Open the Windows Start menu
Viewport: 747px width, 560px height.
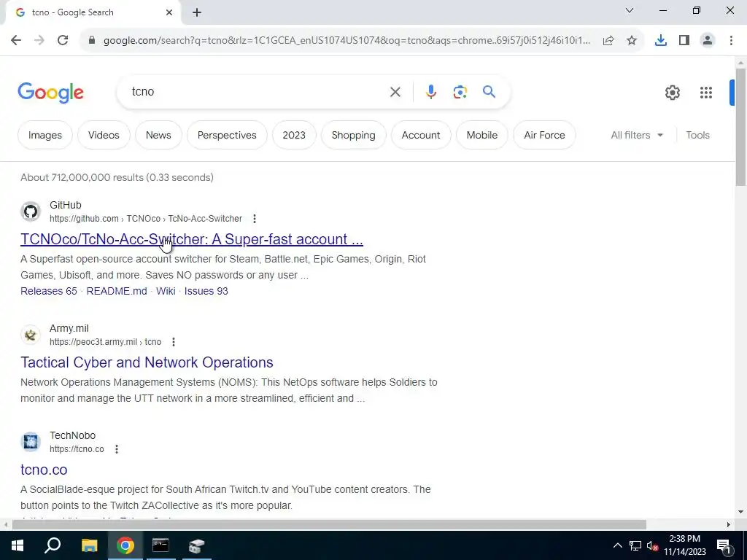coord(18,545)
